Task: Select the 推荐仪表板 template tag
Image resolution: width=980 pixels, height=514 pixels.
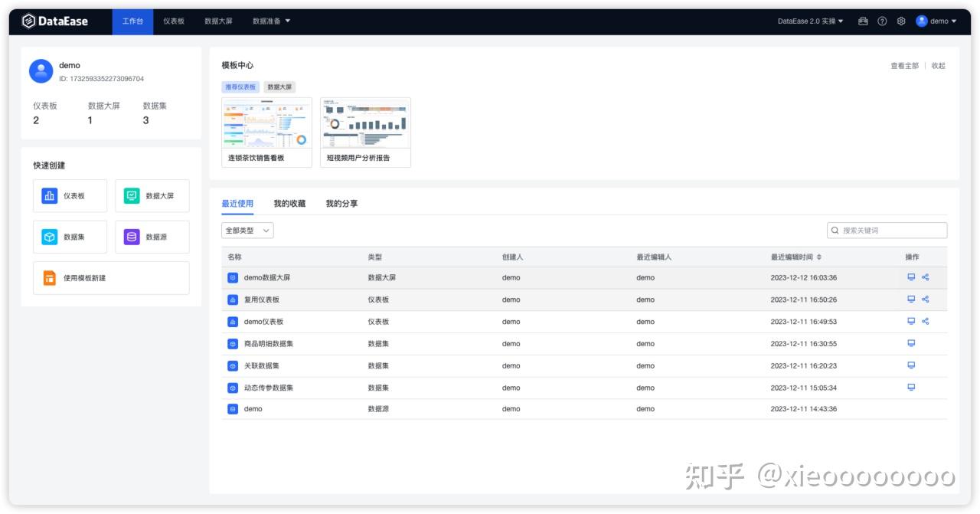Action: click(240, 87)
